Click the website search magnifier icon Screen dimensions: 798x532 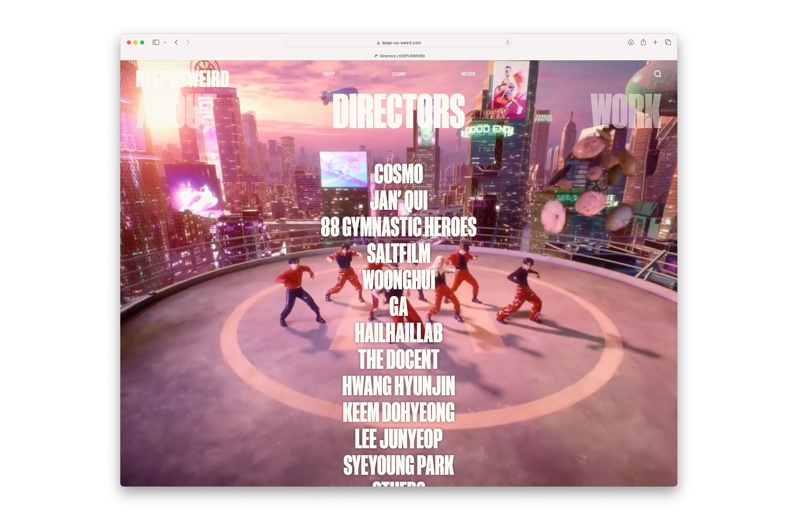pos(658,74)
